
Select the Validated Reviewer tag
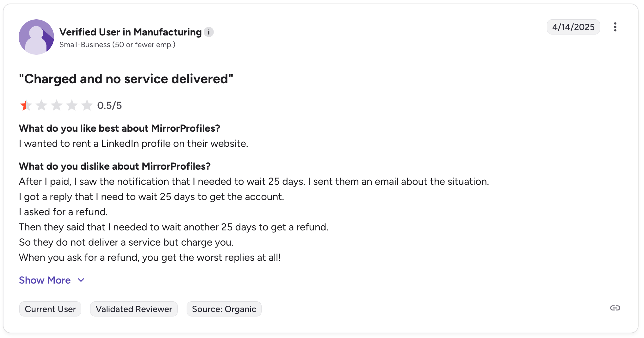click(x=134, y=309)
